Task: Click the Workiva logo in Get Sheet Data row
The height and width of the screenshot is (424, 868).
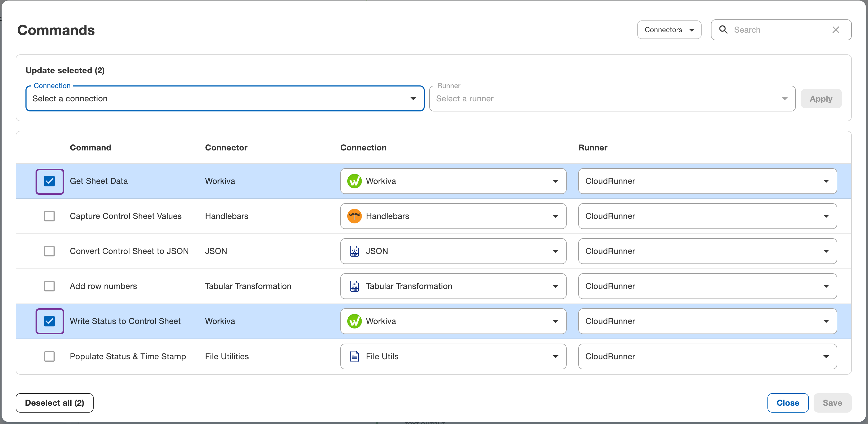Action: (x=354, y=181)
